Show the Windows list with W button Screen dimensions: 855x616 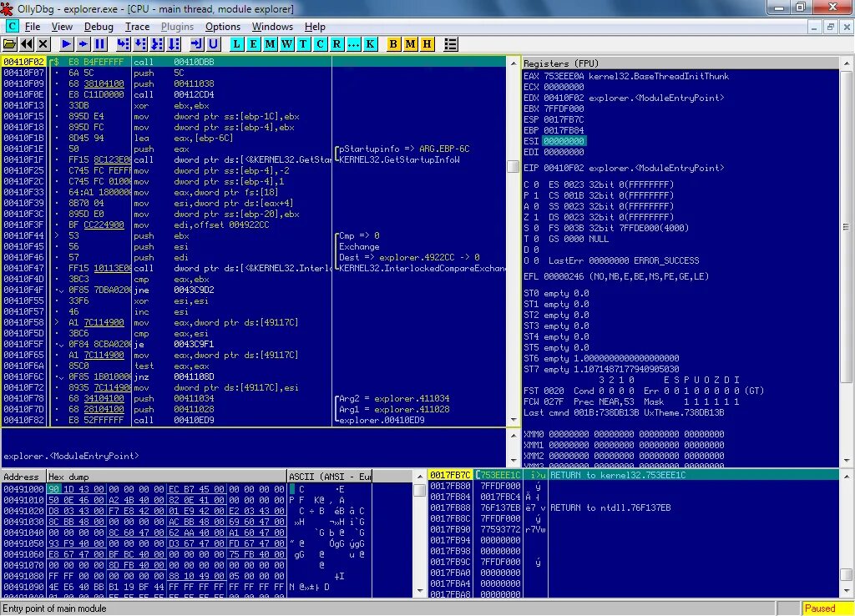point(287,44)
